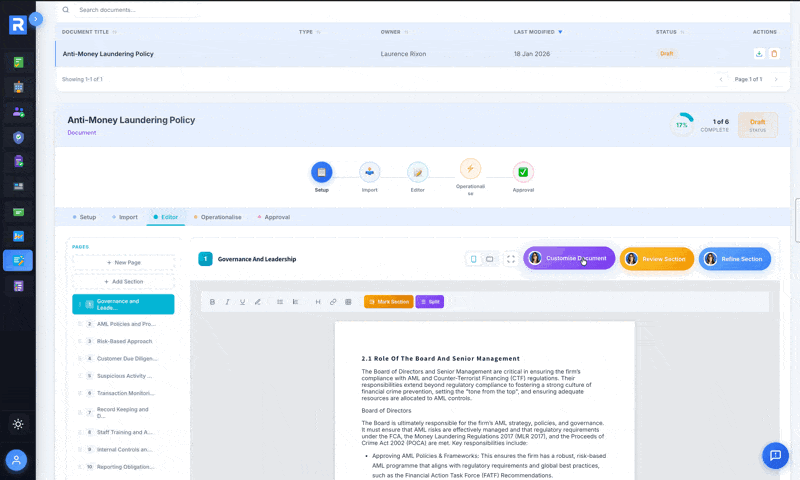Select the highlighted document editor sidebar icon
Screen dimensions: 800x480
coord(18,261)
